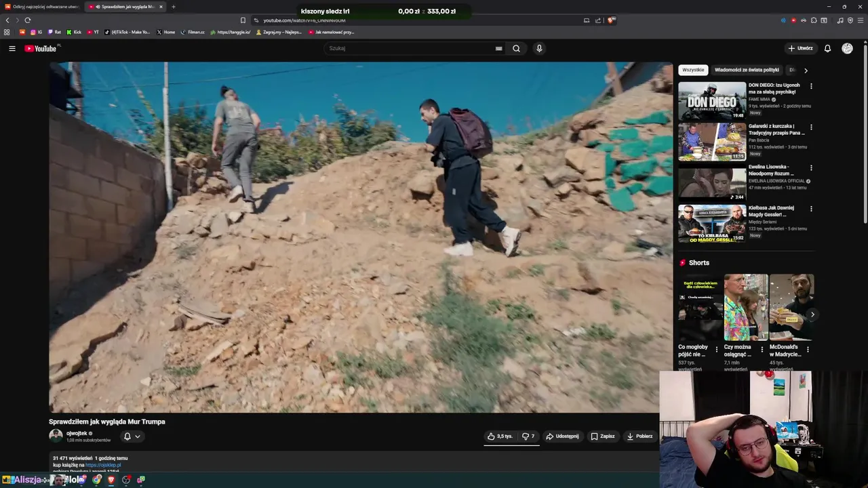Open the Filman.cc bookmark
Viewport: 868px width, 488px height.
point(193,32)
